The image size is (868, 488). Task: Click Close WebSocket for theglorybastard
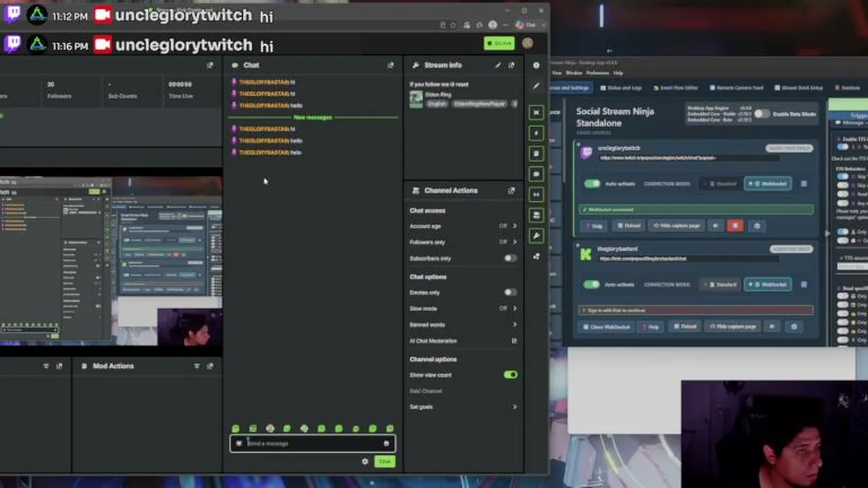[x=606, y=327]
